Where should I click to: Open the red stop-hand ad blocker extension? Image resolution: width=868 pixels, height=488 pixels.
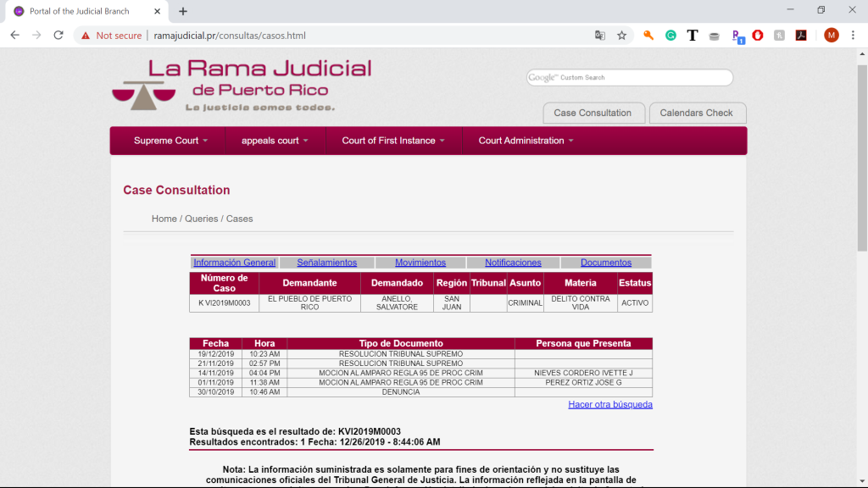coord(758,36)
